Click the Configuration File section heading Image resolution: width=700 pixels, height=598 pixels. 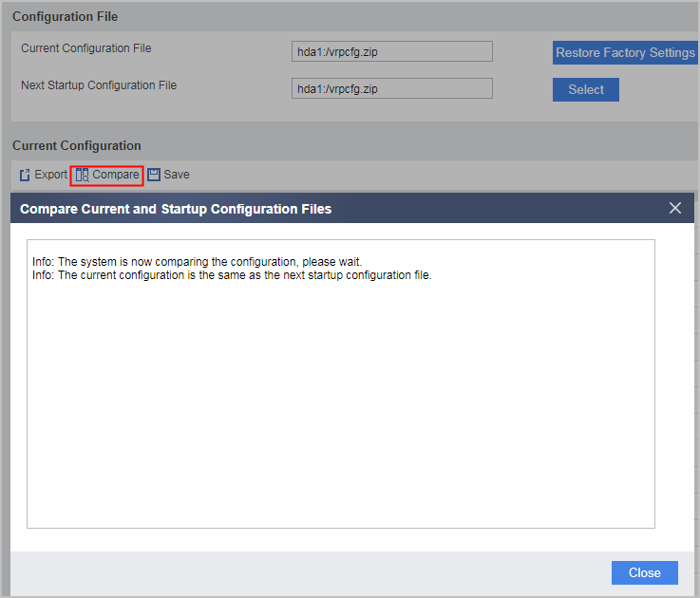66,16
